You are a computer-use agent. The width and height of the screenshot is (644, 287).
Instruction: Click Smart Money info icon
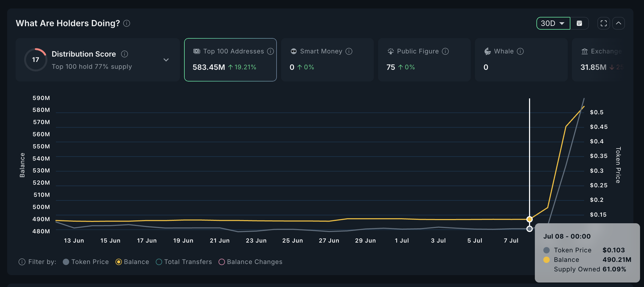pos(349,51)
